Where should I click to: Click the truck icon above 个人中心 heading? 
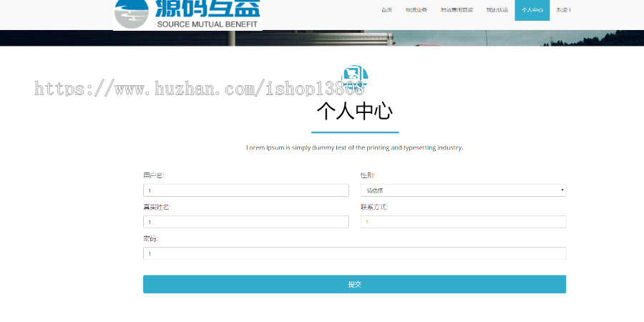(354, 78)
